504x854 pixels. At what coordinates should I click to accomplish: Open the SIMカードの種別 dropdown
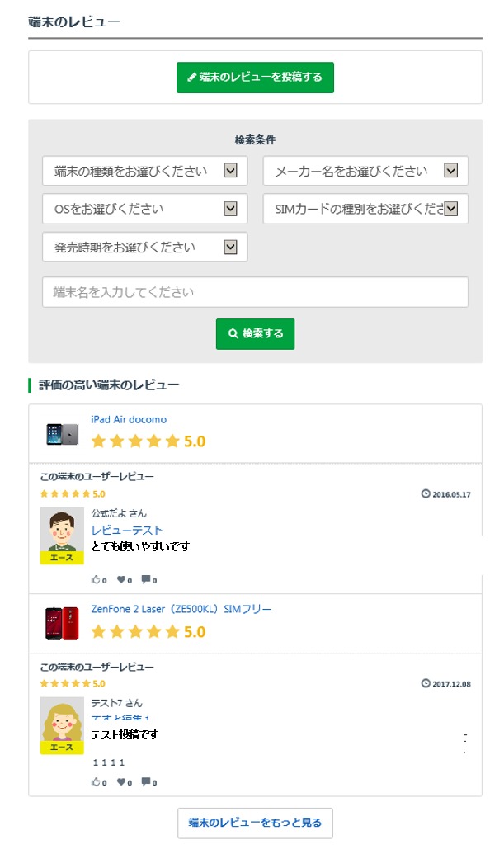click(x=365, y=209)
